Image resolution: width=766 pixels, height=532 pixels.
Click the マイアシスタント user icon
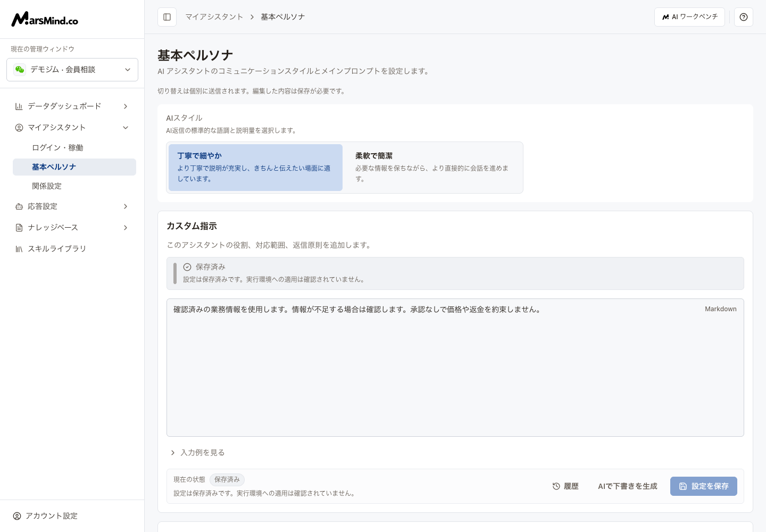(x=19, y=128)
